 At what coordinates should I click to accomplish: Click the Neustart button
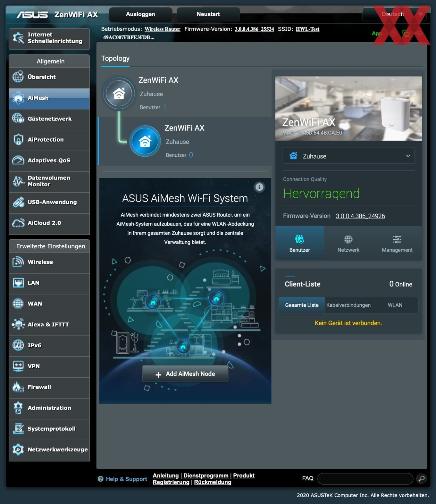208,14
